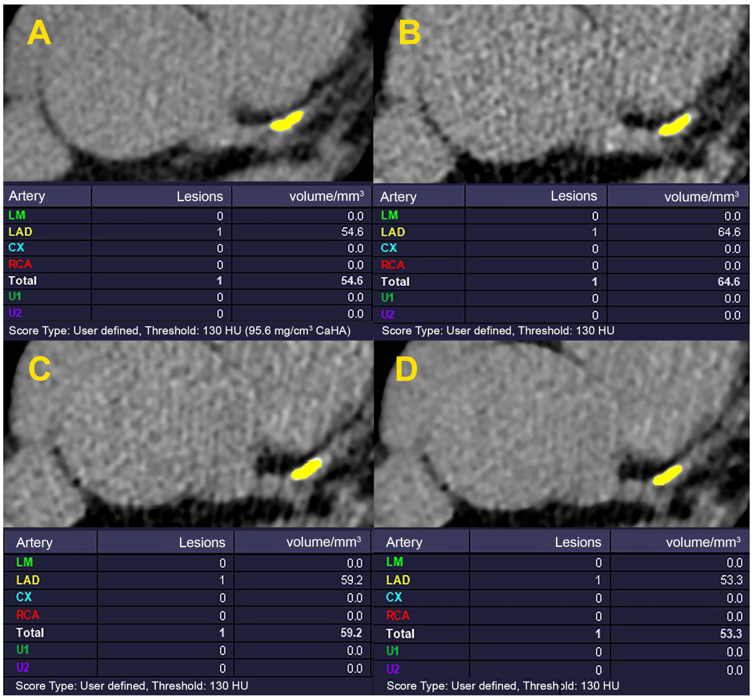Click the 53.3 LAD volume value in panel D
755x700 pixels.
point(731,580)
